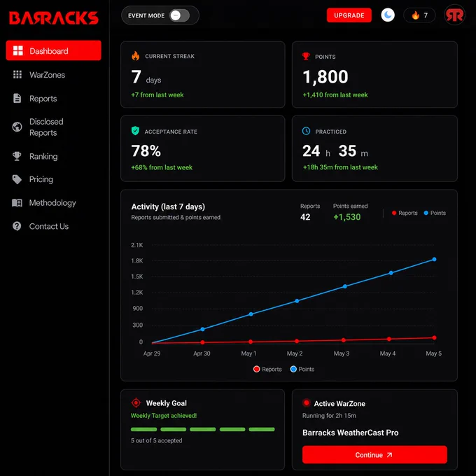
Task: Click '5 out of 5 accepted' text
Action: (x=156, y=440)
